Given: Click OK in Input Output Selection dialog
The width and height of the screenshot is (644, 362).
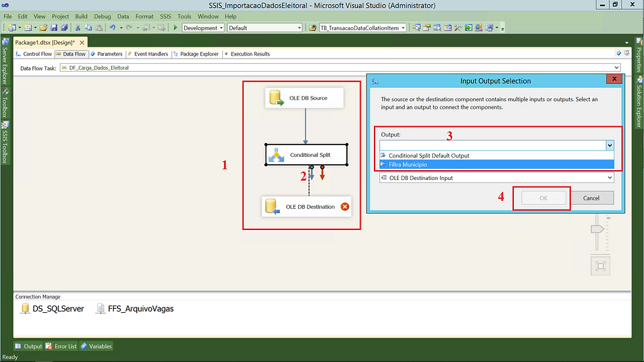Looking at the screenshot, I should [543, 198].
